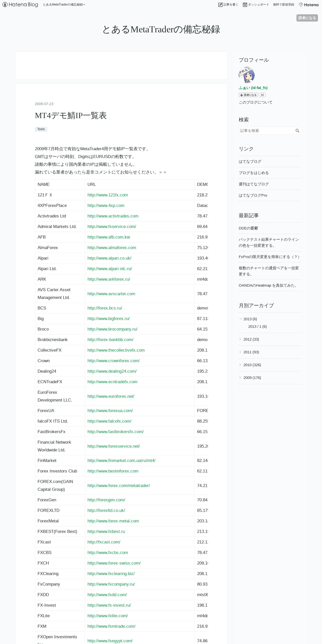Viewport: 322px width, 644px height.
Task: Open http://www.crownforex.com/ link
Action: 113,361
